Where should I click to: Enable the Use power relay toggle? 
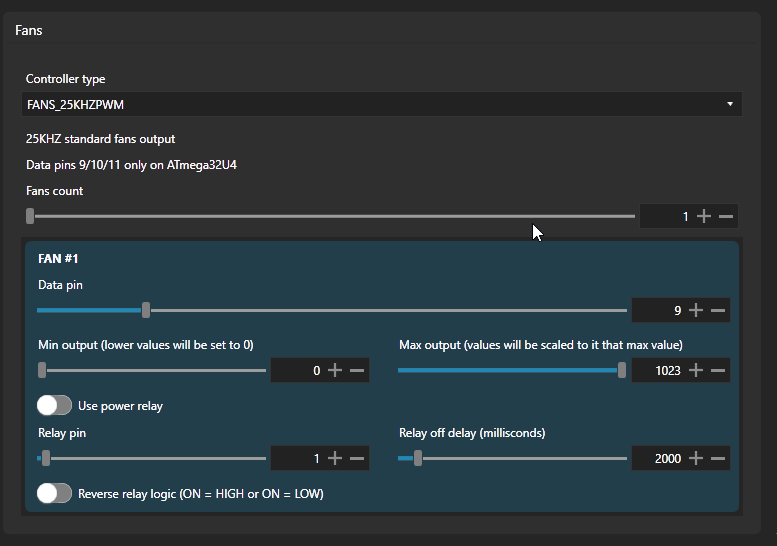[x=55, y=405]
